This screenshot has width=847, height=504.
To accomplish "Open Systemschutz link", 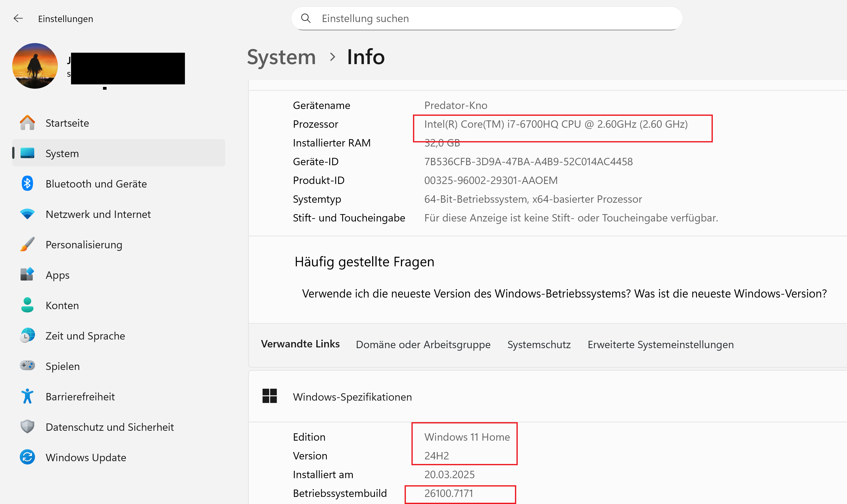I will tap(539, 344).
